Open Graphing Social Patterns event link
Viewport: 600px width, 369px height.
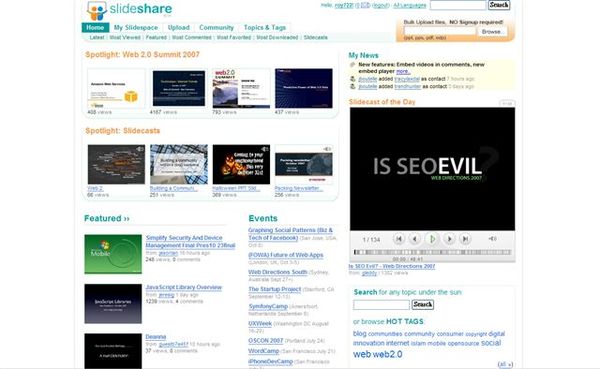tap(290, 234)
